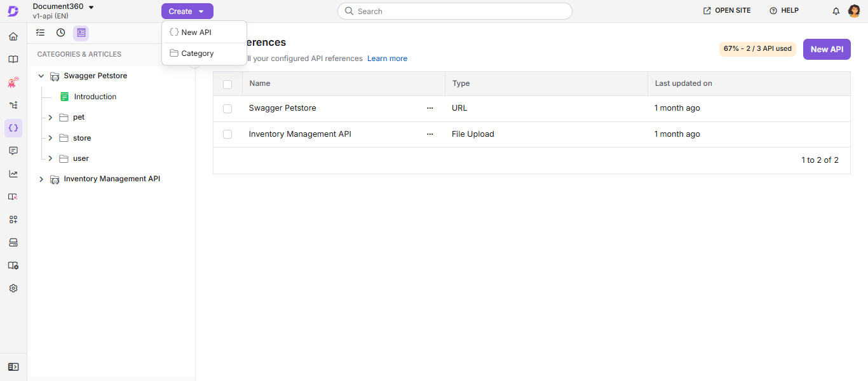Click the 1 to 2 of 2 pagination text

point(820,160)
